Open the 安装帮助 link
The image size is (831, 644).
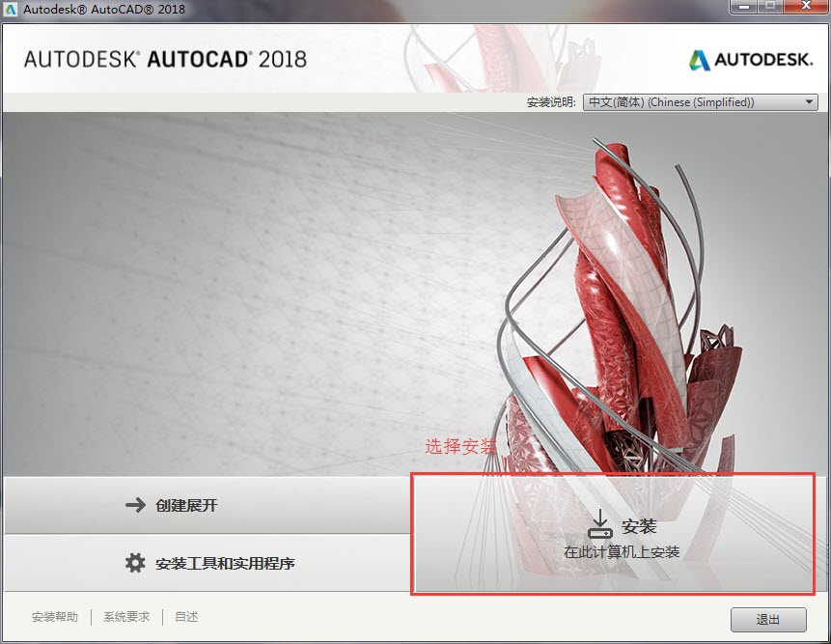click(55, 617)
